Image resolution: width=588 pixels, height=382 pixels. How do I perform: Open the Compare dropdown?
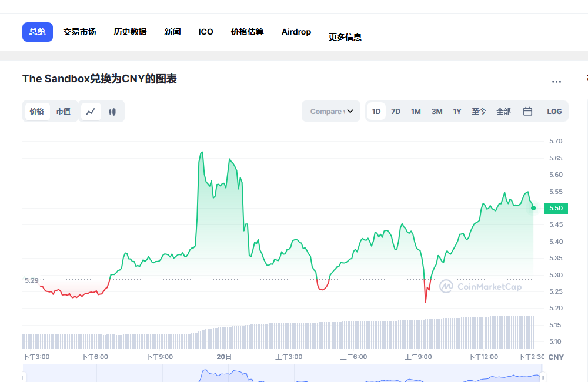tap(331, 111)
